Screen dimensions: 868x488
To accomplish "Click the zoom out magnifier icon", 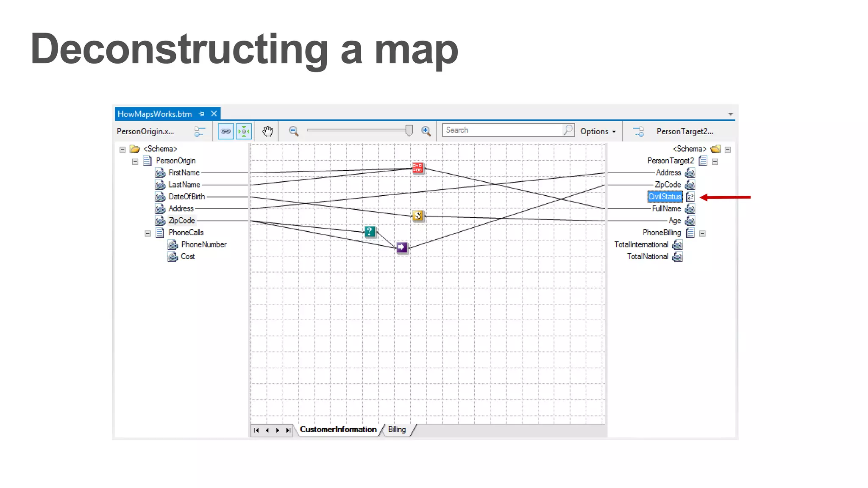I will (293, 131).
